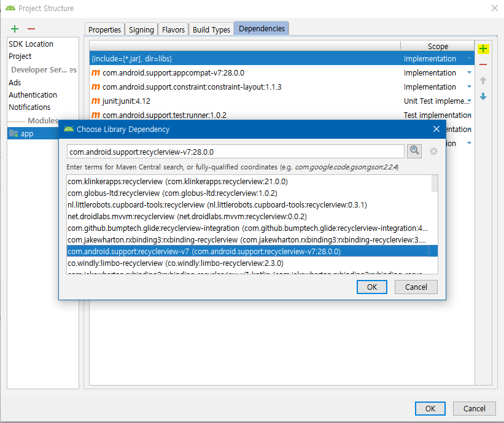This screenshot has height=423, width=504.
Task: Select the com.klinkerapps:recyclerview result
Action: pyautogui.click(x=249, y=182)
